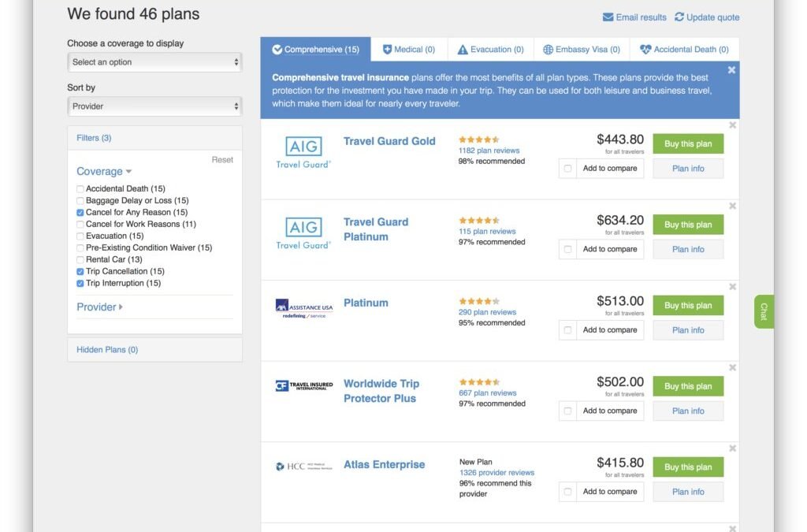This screenshot has width=807, height=532.
Task: Check Add to compare for Travel Guard Platinum
Action: tap(567, 249)
